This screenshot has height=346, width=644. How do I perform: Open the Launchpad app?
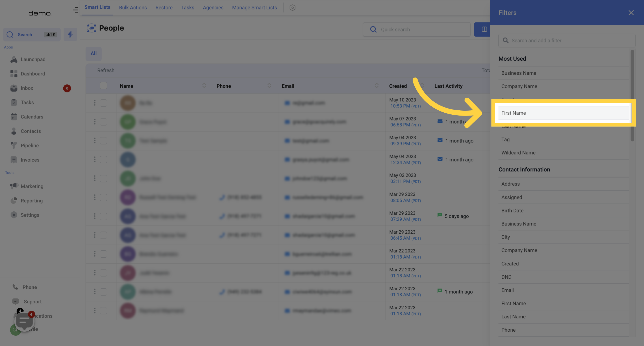pos(33,60)
